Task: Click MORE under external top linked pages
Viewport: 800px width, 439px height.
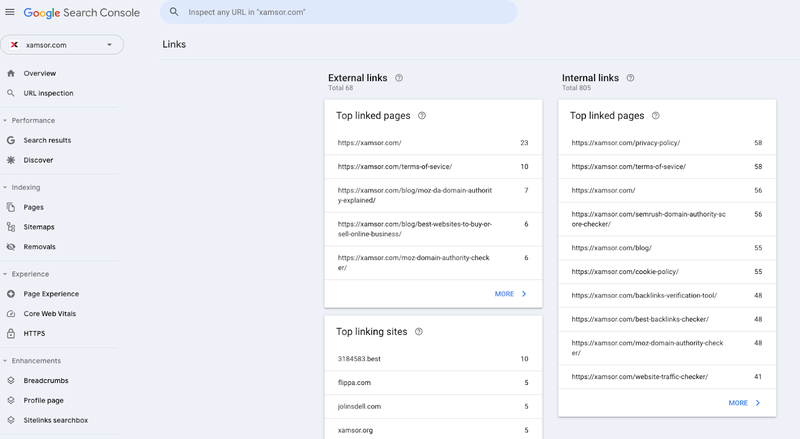Action: (511, 294)
